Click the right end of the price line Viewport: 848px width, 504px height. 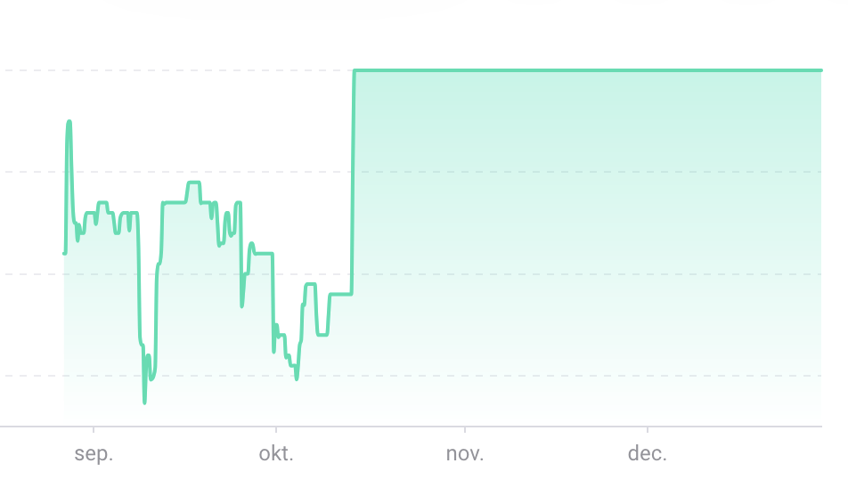pyautogui.click(x=820, y=70)
